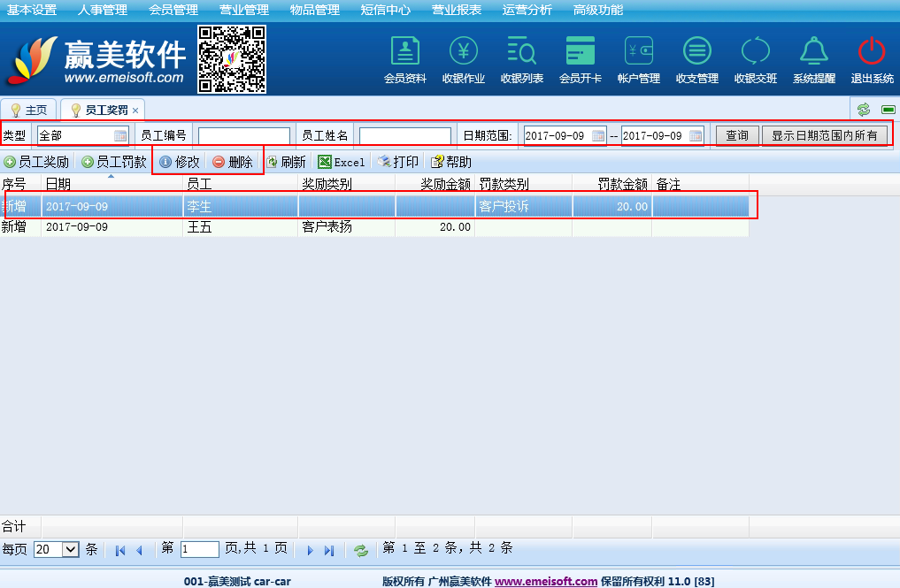
Task: Click the 员工奖励 add reward button
Action: (x=37, y=162)
